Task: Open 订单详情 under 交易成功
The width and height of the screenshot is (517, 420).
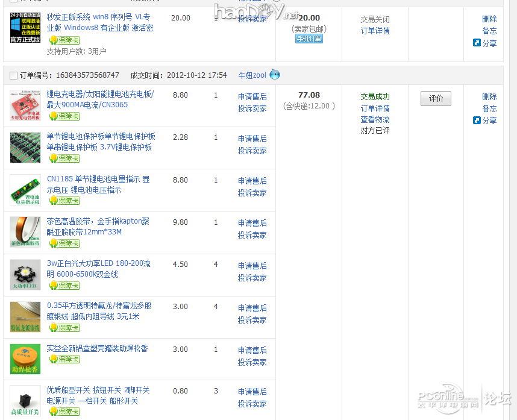Action: (x=375, y=108)
